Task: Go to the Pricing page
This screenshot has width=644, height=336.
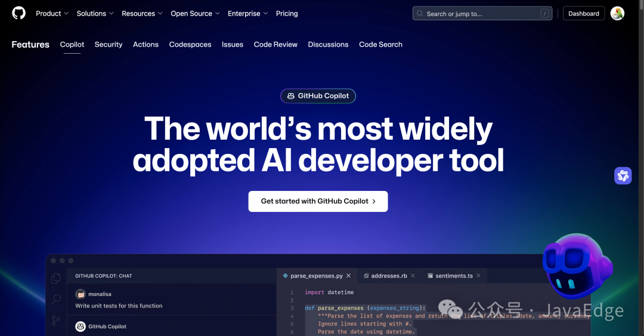Action: [x=287, y=14]
